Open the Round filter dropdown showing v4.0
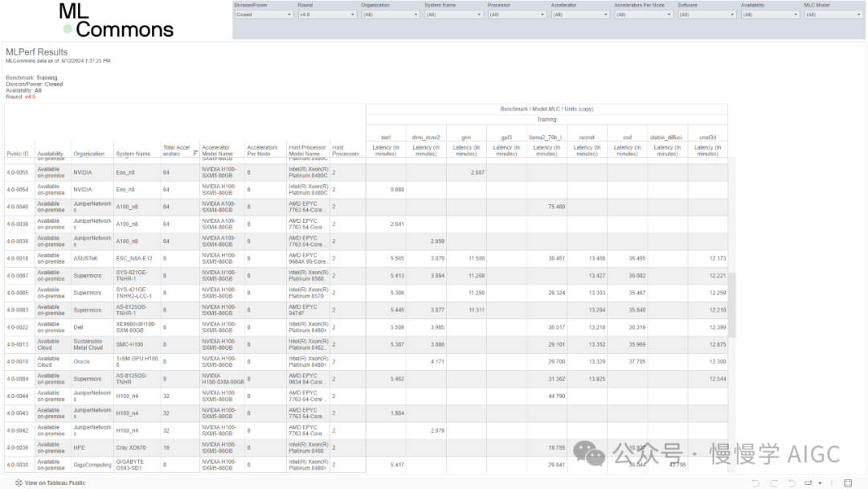Image resolution: width=868 pixels, height=489 pixels. [326, 14]
